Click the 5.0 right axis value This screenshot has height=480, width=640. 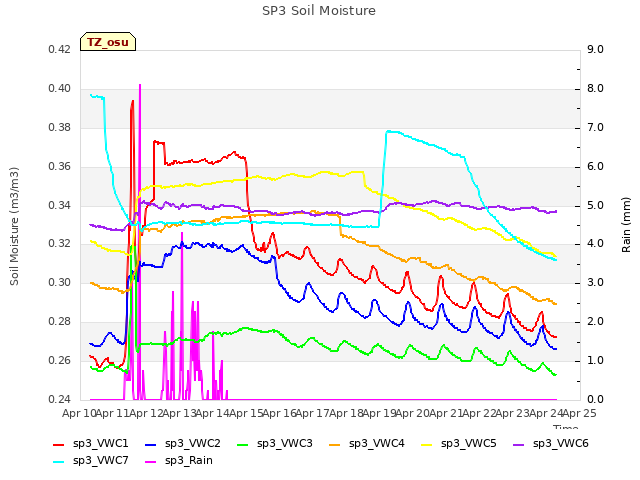click(595, 205)
